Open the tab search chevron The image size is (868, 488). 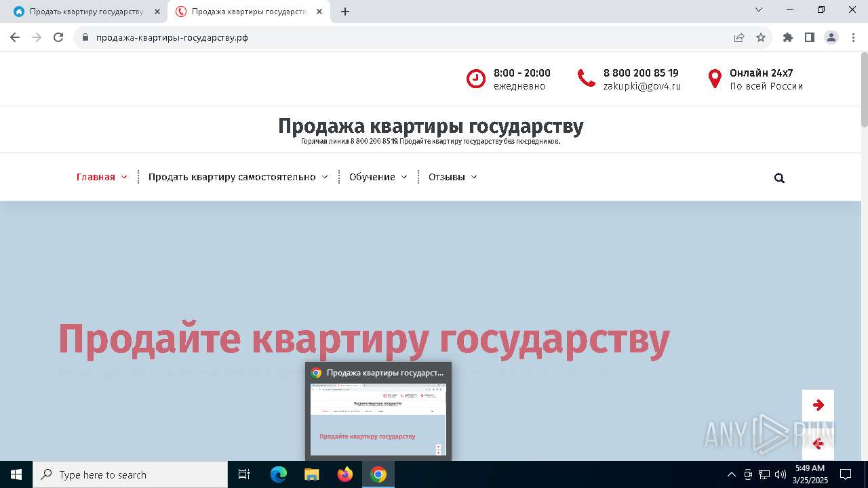[x=759, y=9]
